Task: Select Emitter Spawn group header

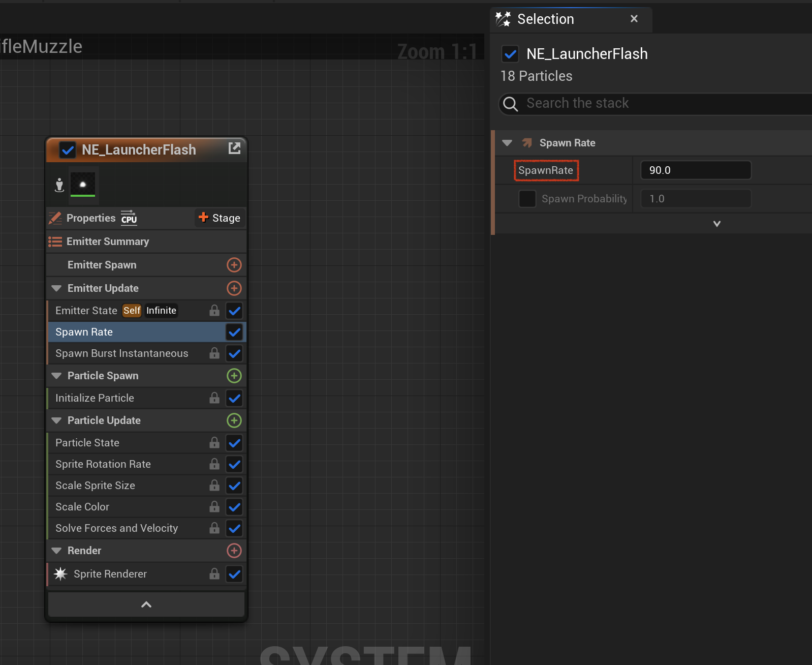Action: click(x=146, y=265)
